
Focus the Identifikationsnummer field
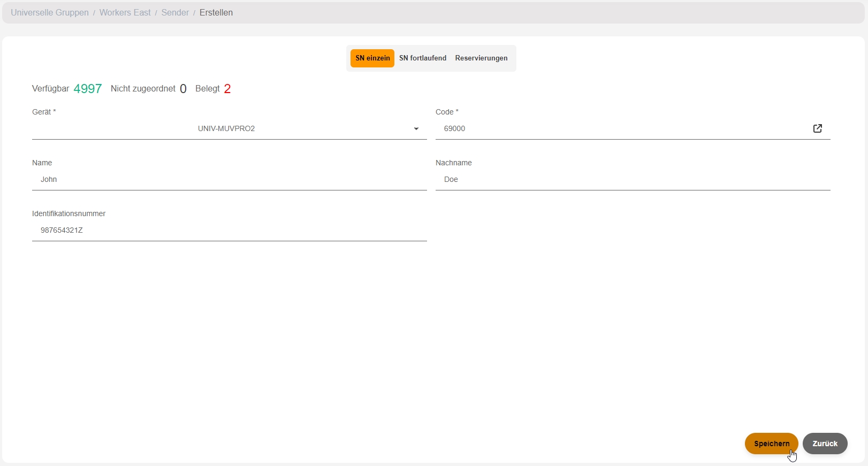tap(230, 231)
